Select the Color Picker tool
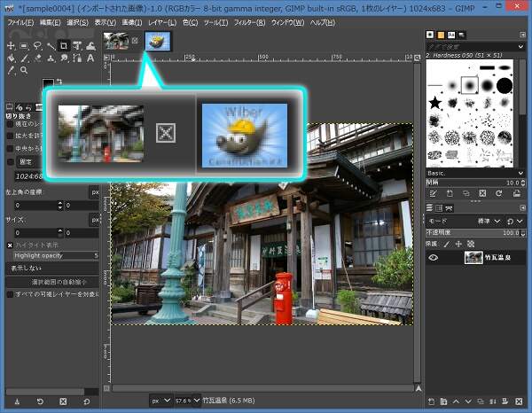Image resolution: width=532 pixels, height=413 pixels. 11,70
